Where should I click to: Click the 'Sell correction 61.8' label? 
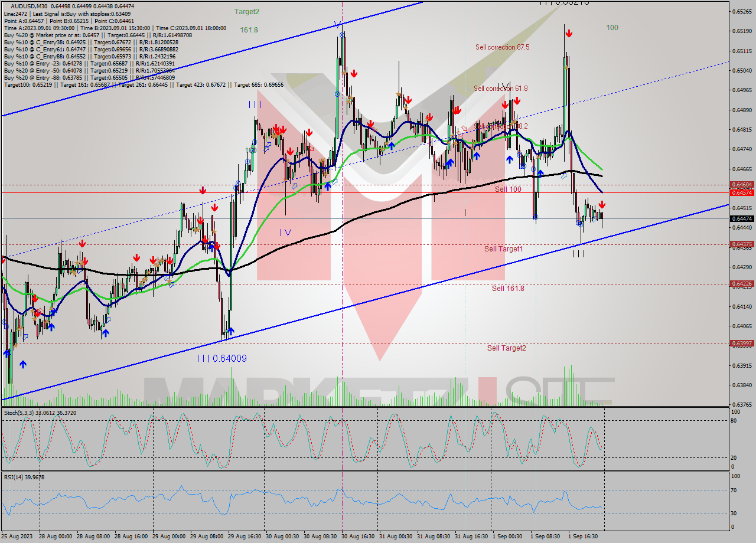(501, 89)
